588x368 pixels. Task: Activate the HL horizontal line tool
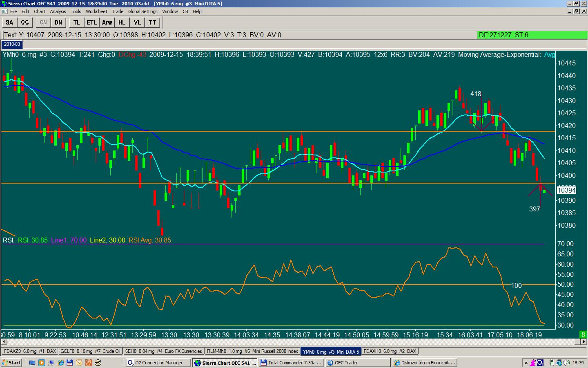pyautogui.click(x=122, y=22)
